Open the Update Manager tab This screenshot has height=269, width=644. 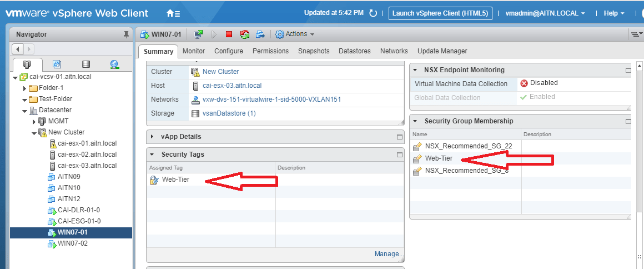pyautogui.click(x=442, y=51)
